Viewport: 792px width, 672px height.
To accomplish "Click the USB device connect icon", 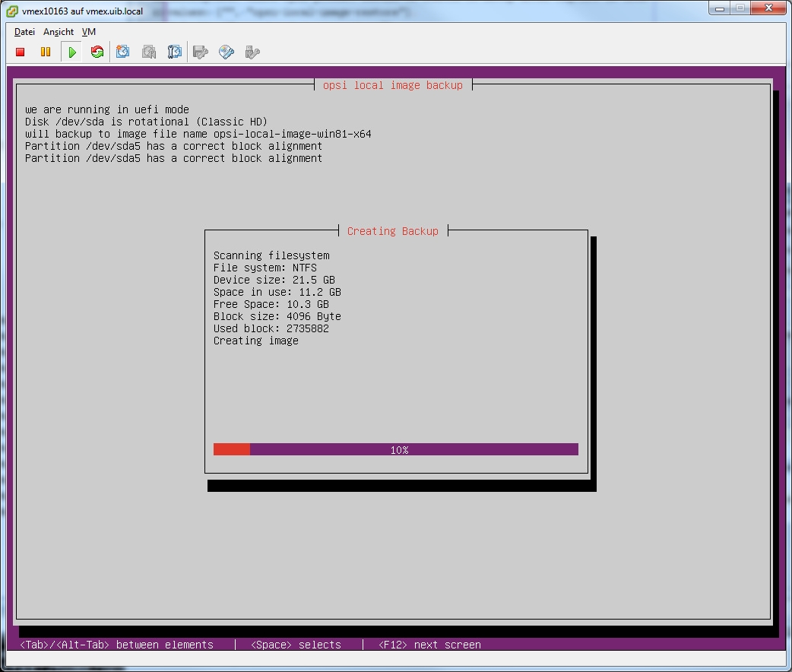I will click(252, 52).
